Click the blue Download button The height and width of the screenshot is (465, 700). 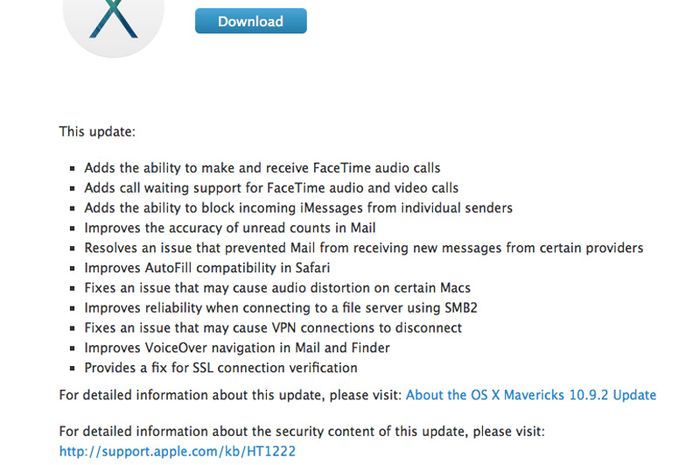[251, 21]
